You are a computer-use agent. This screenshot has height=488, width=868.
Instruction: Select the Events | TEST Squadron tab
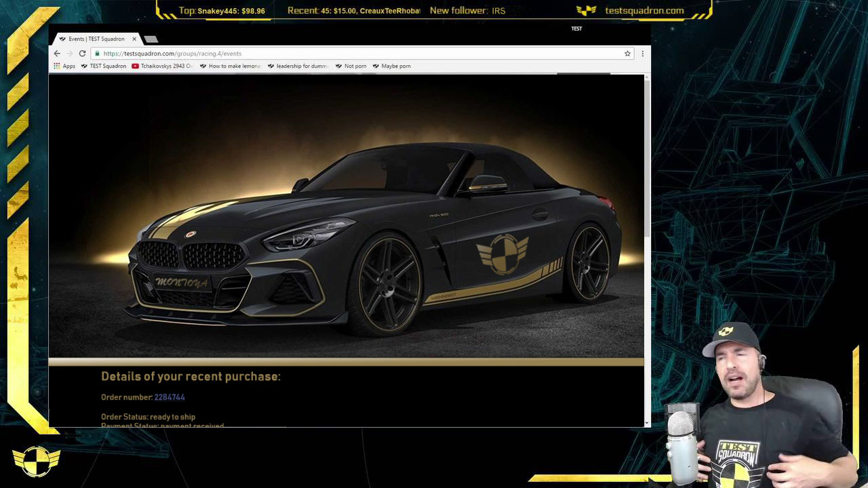(x=96, y=39)
